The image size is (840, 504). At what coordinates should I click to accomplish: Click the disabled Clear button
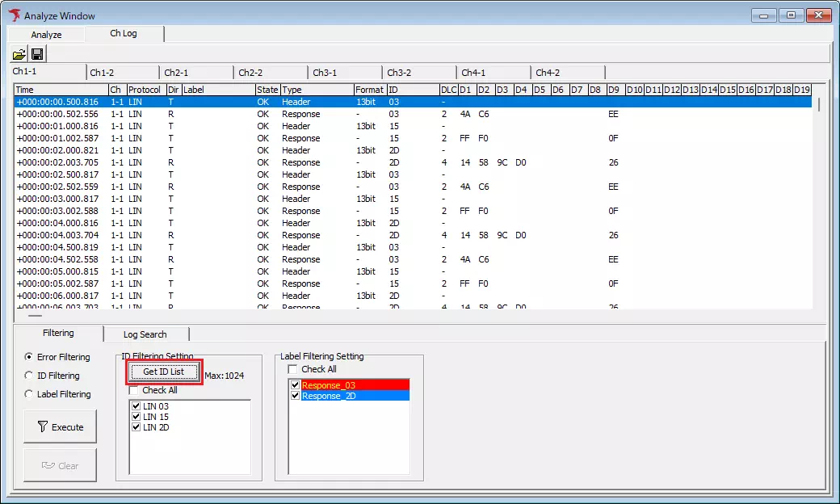point(60,464)
